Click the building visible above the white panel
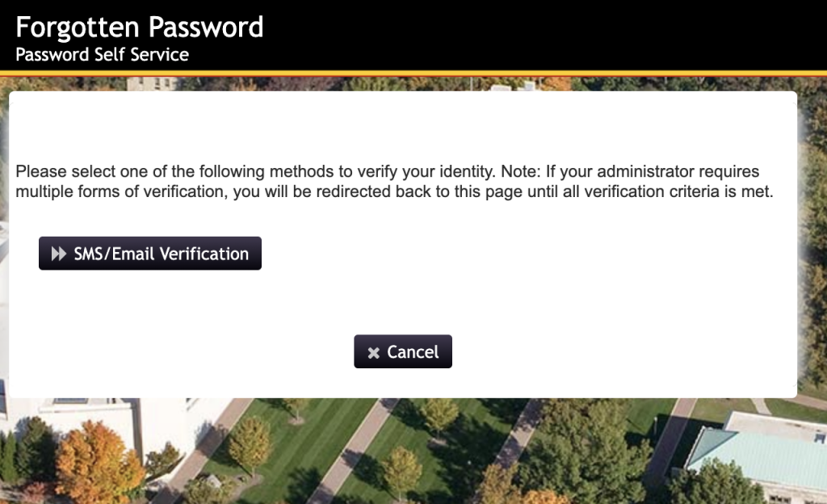The width and height of the screenshot is (827, 504). pos(153,84)
